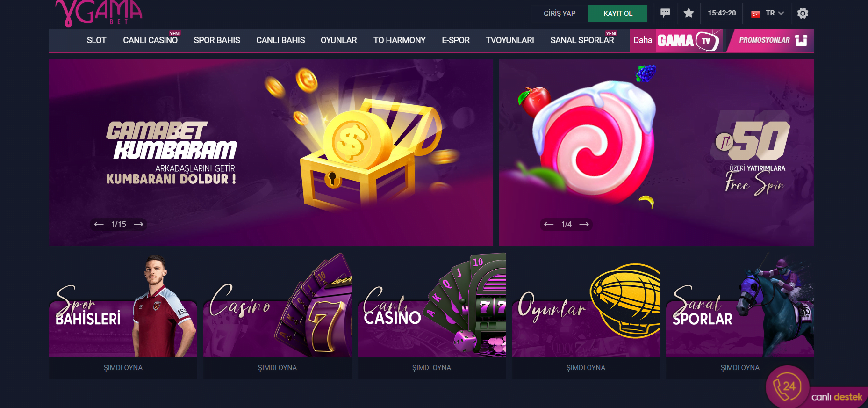Advance the Free Spin banner forward
Viewport: 868px width, 408px height.
584,224
